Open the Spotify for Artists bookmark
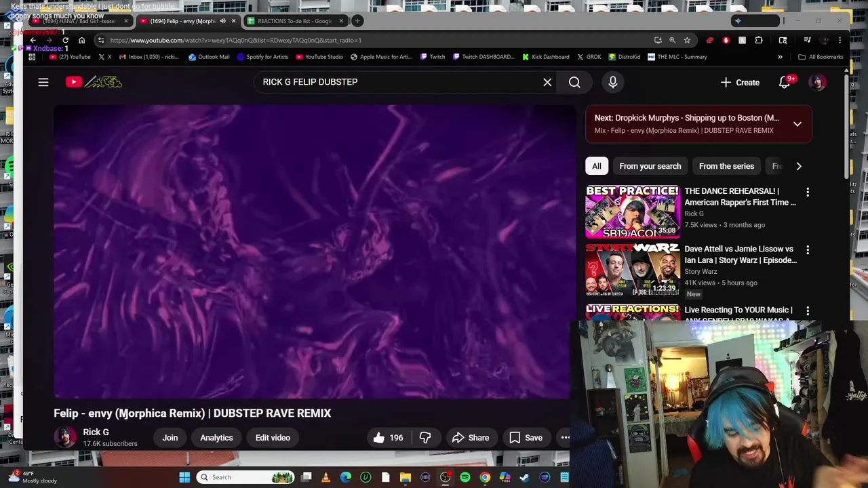Viewport: 868px width, 488px height. click(262, 57)
